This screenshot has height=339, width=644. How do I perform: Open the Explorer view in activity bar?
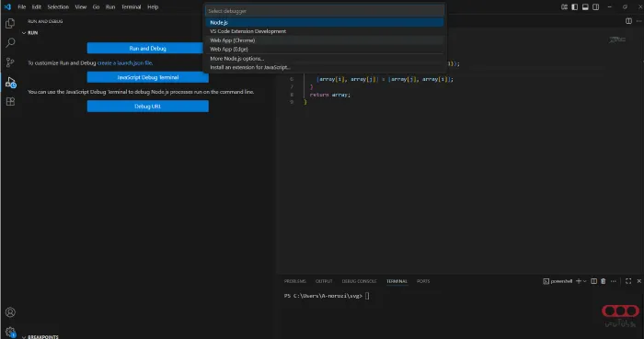(10, 24)
